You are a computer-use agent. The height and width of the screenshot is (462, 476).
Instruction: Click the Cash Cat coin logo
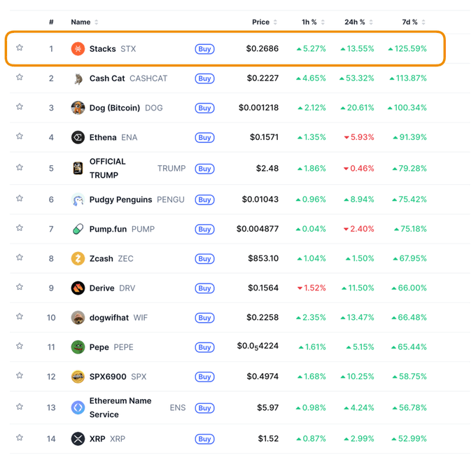tap(78, 78)
